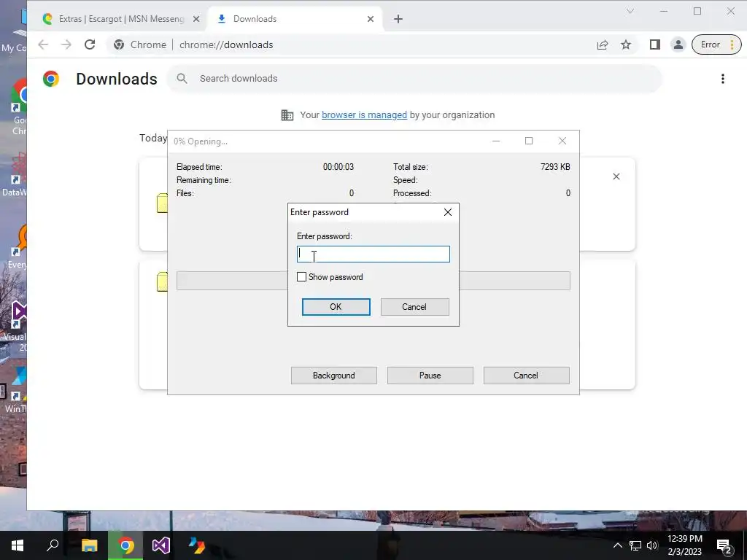Focus the Search downloads field
The width and height of the screenshot is (747, 560).
pos(414,79)
